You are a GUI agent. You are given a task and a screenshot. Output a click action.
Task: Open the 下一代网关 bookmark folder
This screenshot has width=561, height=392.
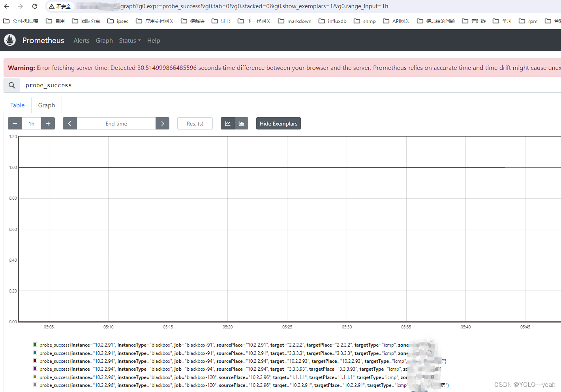click(254, 21)
